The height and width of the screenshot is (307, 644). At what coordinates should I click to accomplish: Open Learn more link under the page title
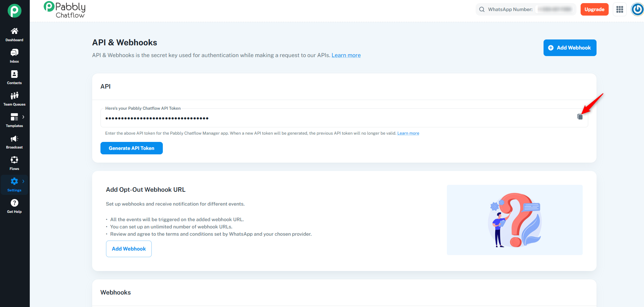(346, 55)
